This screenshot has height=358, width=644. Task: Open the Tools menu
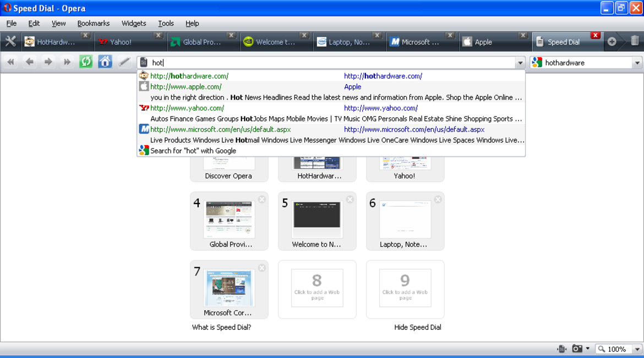pyautogui.click(x=166, y=24)
